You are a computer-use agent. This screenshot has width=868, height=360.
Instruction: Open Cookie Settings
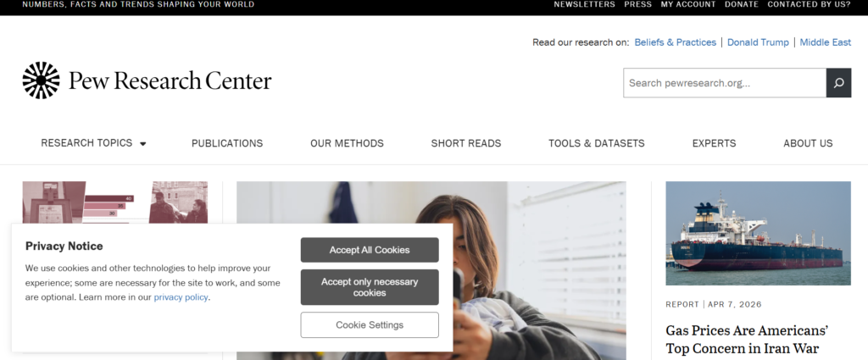pos(370,324)
